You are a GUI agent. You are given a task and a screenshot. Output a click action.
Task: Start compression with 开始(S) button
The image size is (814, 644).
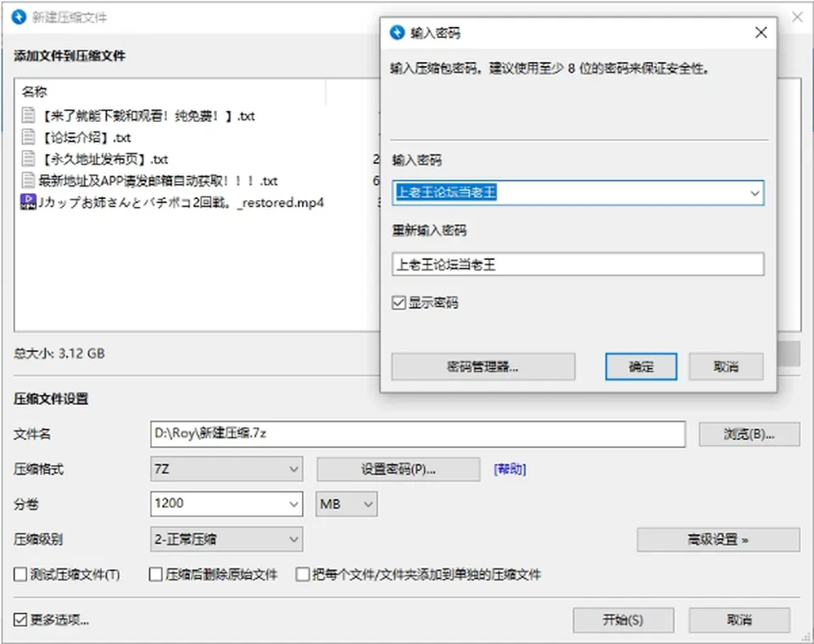[x=623, y=620]
